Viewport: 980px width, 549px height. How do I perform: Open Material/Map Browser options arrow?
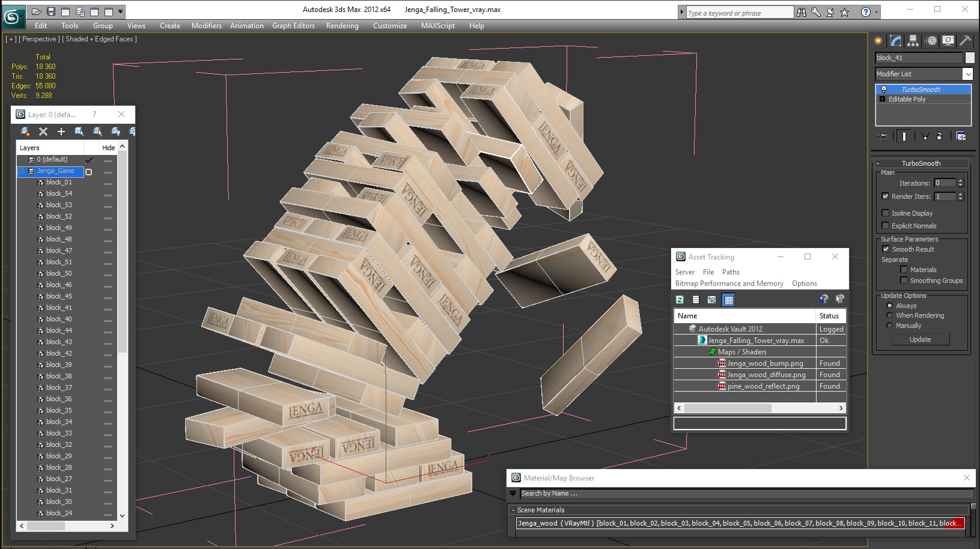(513, 493)
